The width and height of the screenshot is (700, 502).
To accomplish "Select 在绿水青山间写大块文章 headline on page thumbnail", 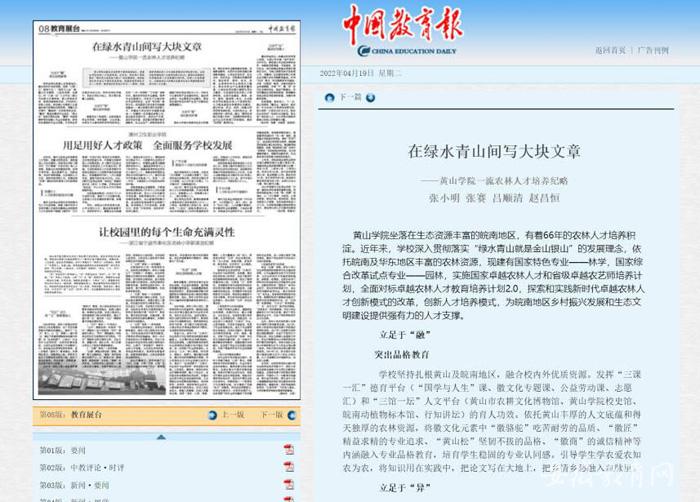I will 147,46.
